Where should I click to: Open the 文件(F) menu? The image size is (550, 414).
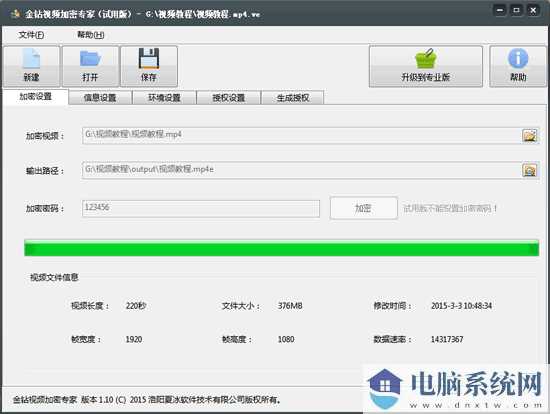pyautogui.click(x=31, y=35)
